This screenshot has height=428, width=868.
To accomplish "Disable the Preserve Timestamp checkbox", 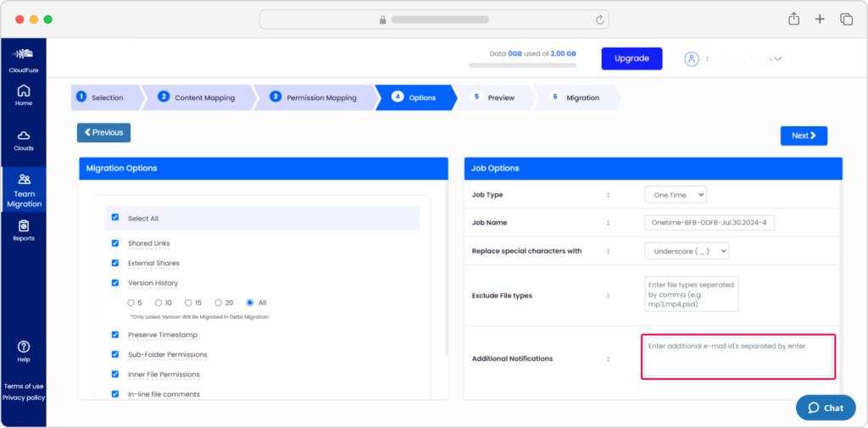I will 115,335.
